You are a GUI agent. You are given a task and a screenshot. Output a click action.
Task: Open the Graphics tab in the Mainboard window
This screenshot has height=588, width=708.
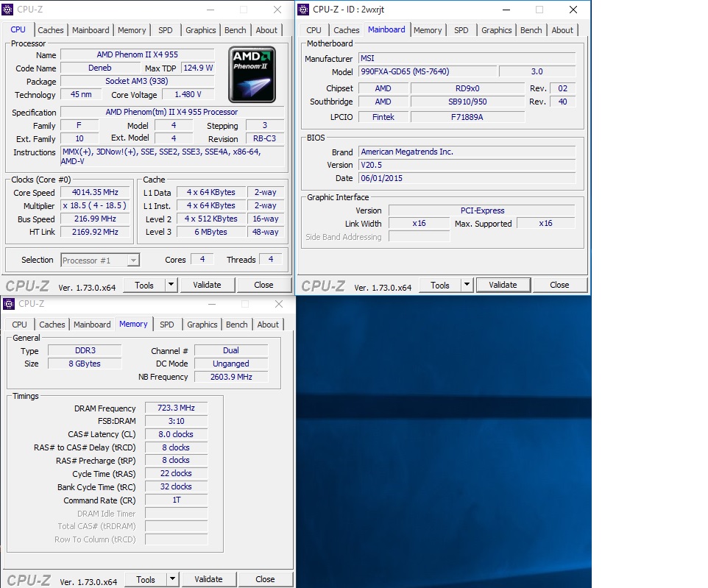496,30
